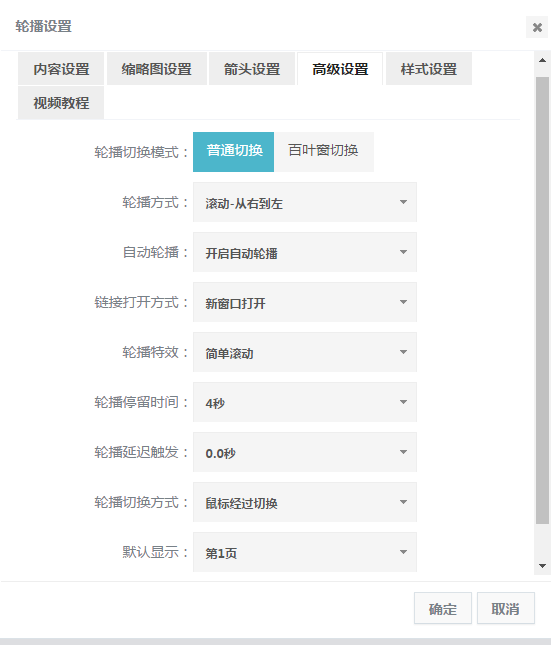The image size is (551, 645).
Task: Open the 轮播延迟触发 dropdown
Action: coord(305,452)
